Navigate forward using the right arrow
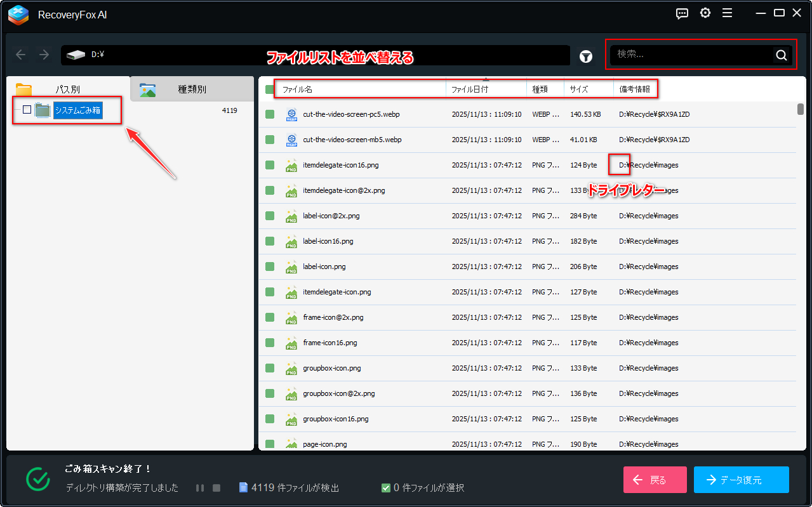Image resolution: width=812 pixels, height=507 pixels. [x=44, y=55]
